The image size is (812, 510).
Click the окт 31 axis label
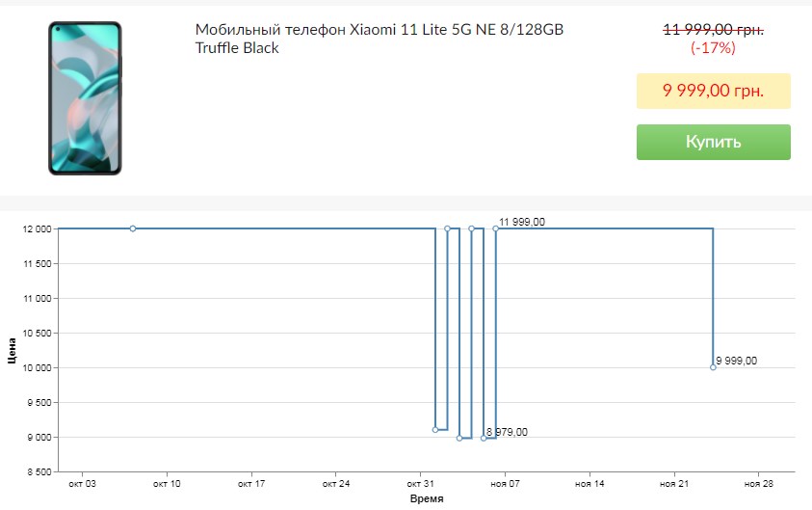(x=421, y=484)
